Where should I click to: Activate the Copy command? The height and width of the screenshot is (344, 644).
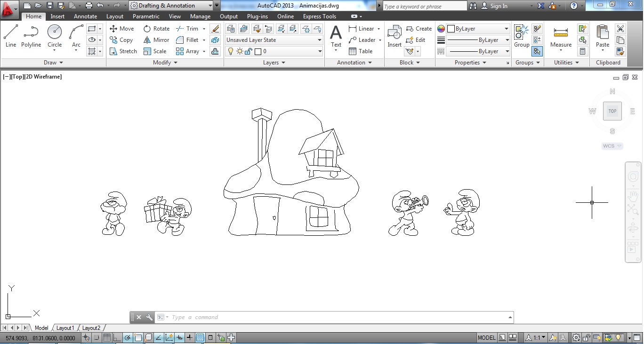click(x=121, y=40)
